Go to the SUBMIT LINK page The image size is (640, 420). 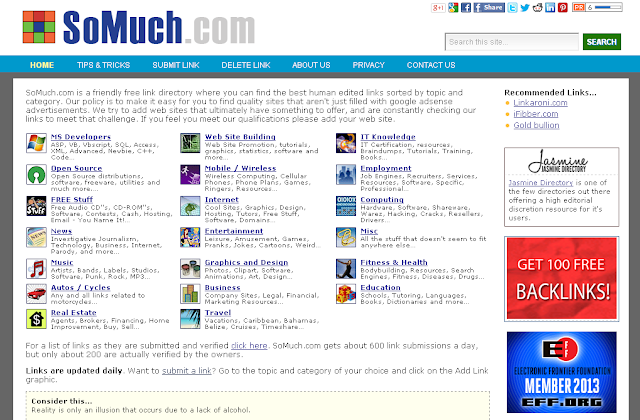click(176, 65)
